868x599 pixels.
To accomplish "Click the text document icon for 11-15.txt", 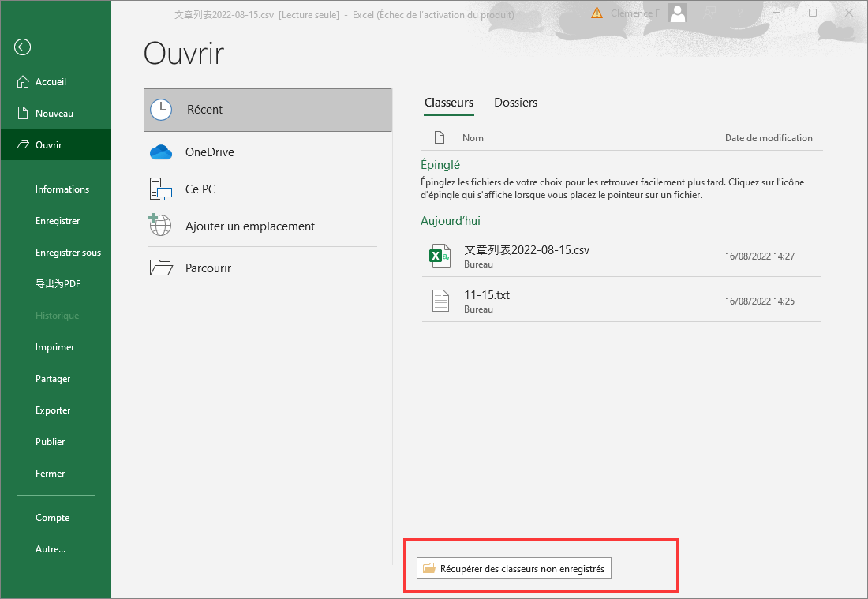I will click(x=440, y=301).
